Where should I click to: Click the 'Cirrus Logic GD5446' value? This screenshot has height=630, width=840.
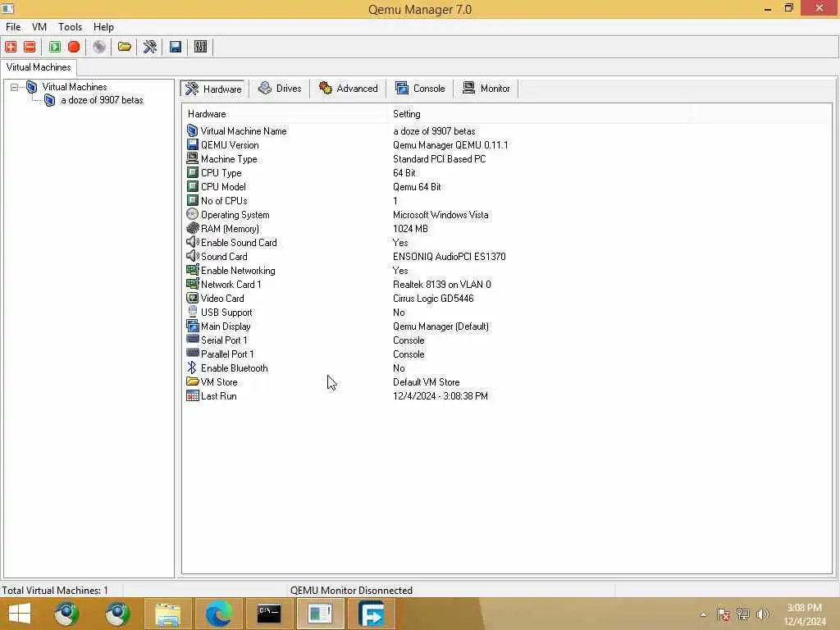[433, 299]
